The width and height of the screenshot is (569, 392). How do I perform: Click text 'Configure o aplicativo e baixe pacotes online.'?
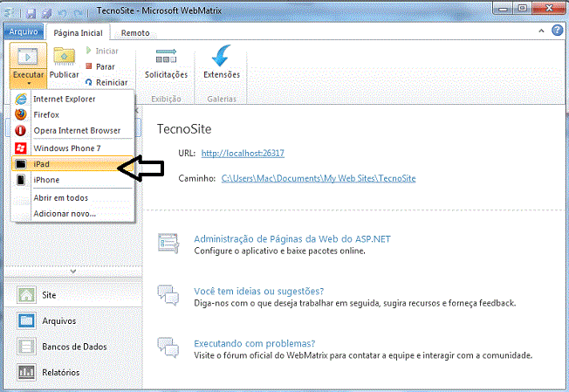point(280,251)
